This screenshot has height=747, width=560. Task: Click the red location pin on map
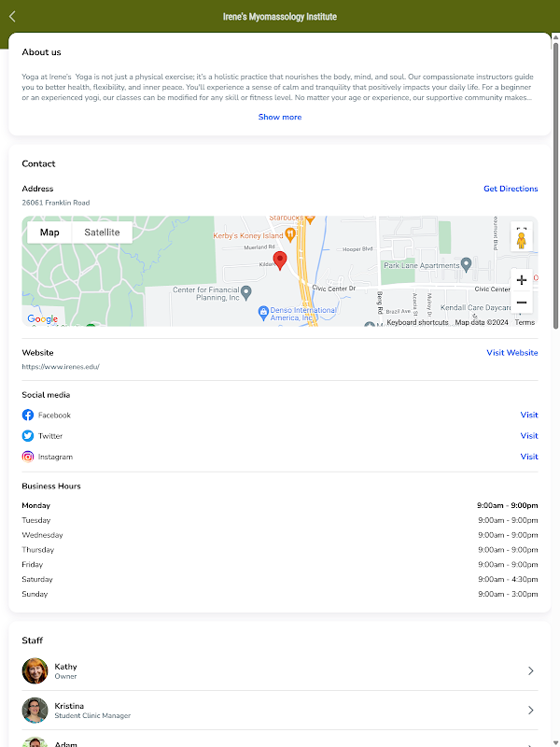pyautogui.click(x=280, y=261)
